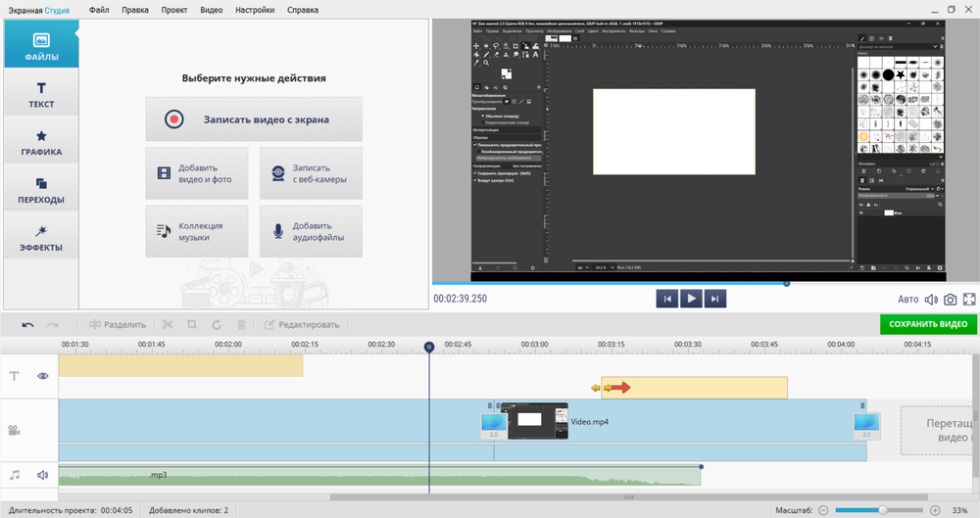Jump to previous clip in player
This screenshot has height=518, width=980.
coord(666,299)
